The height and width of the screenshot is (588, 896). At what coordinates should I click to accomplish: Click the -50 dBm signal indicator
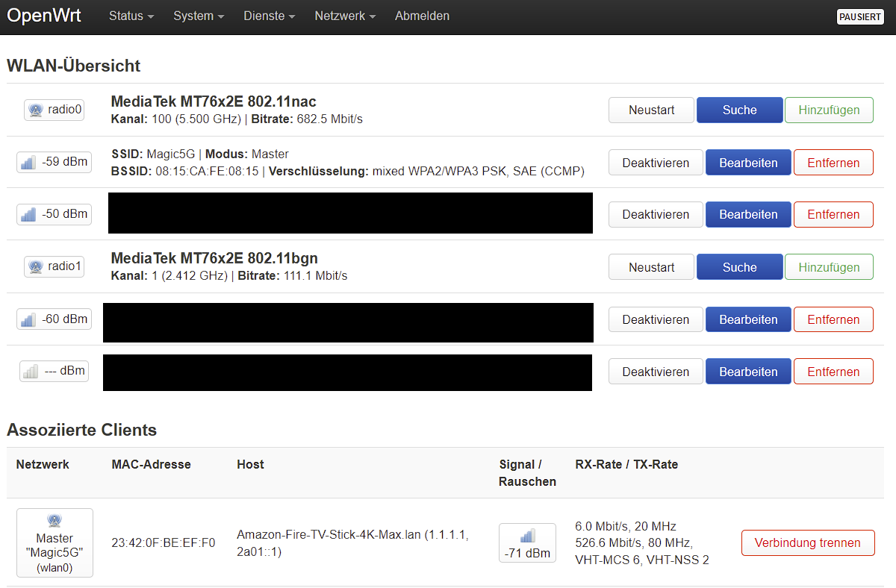coord(54,214)
